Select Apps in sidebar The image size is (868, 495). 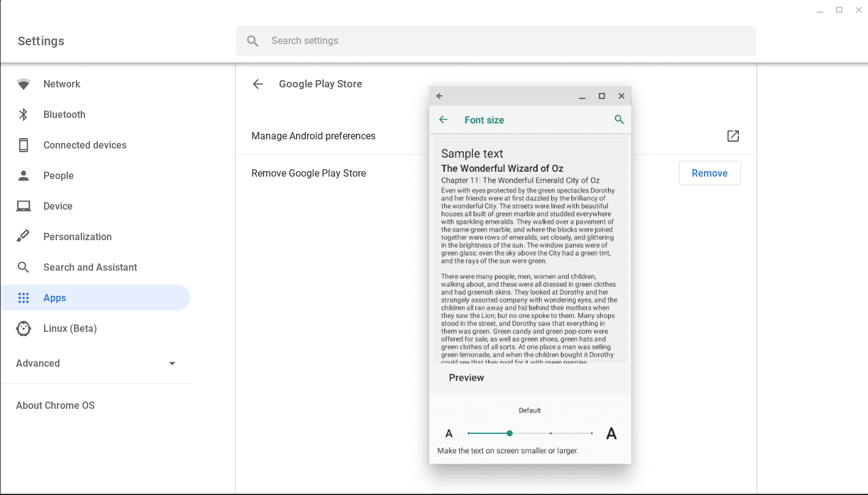[x=95, y=298]
